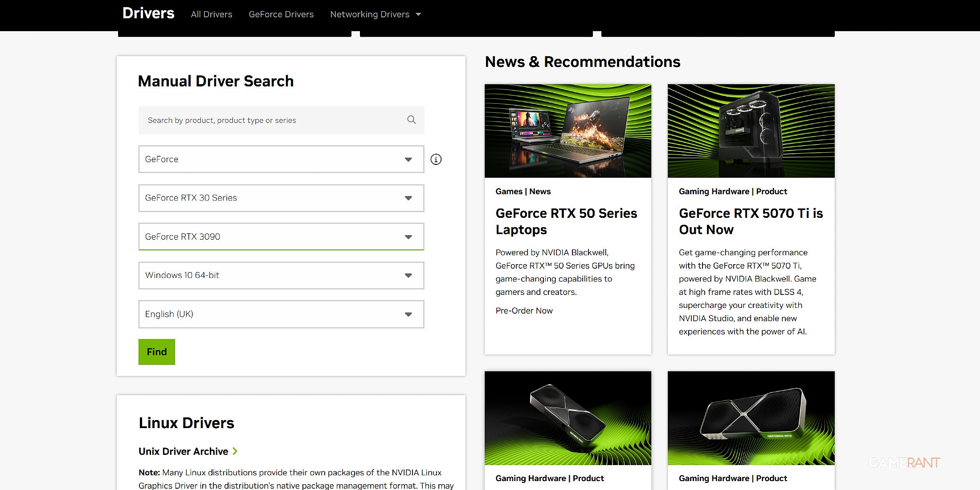Open the Unix Driver Archive link
Image resolution: width=980 pixels, height=490 pixels.
tap(183, 451)
